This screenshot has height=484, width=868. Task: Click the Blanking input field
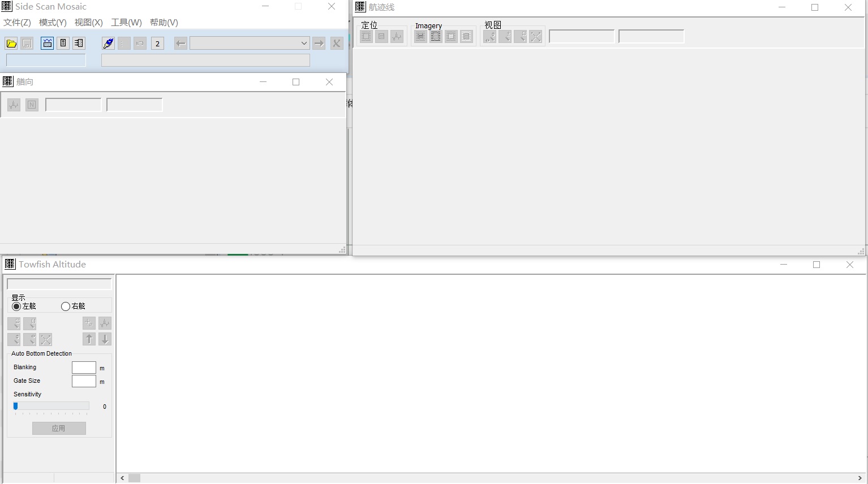click(x=84, y=368)
